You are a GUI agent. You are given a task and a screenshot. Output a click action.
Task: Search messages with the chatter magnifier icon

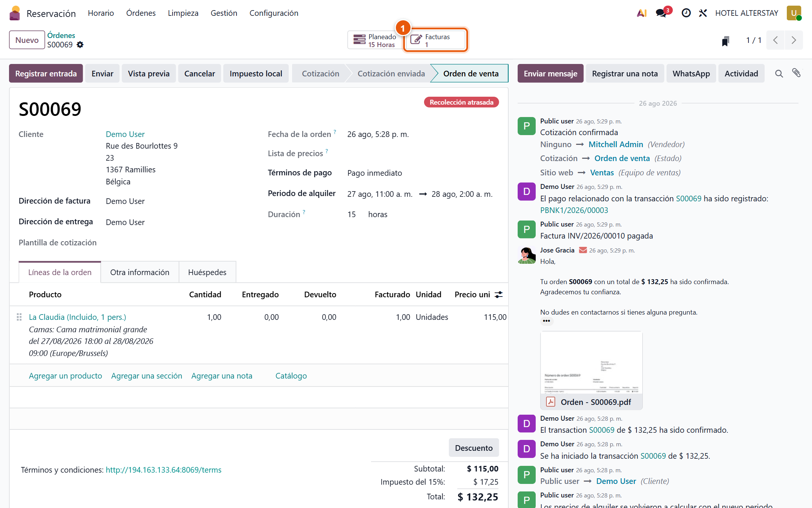779,74
